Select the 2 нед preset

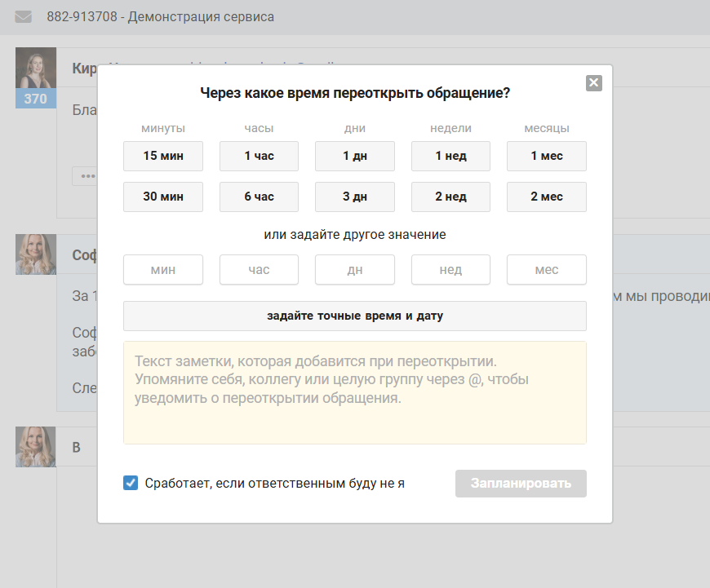(x=450, y=197)
